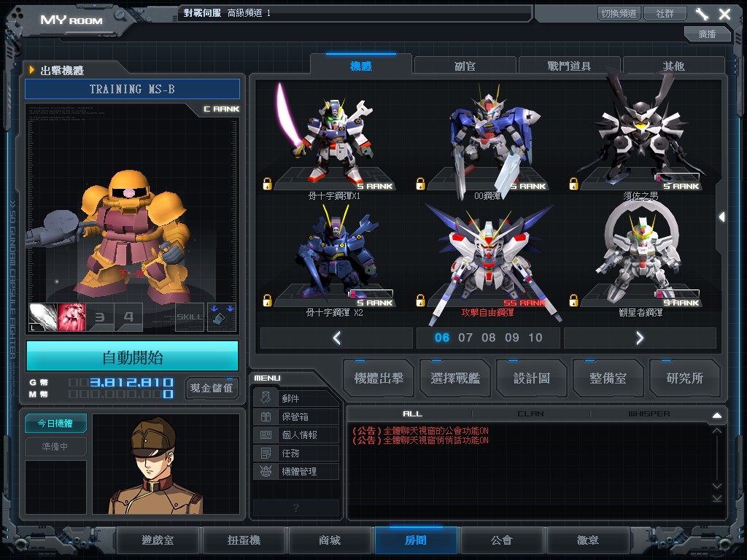Jump to mech page 06
This screenshot has width=747, height=560.
point(441,338)
